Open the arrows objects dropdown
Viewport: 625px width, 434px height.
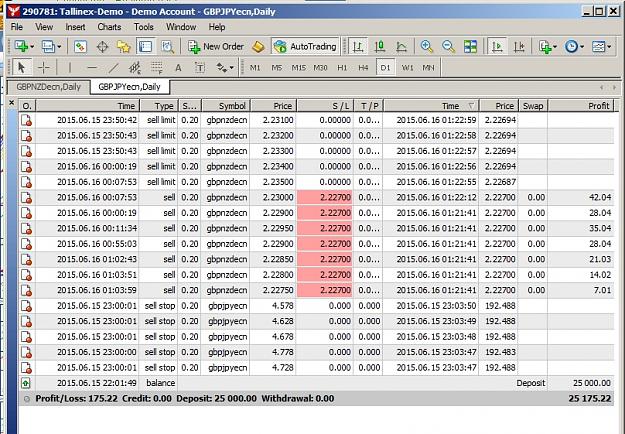(x=224, y=68)
